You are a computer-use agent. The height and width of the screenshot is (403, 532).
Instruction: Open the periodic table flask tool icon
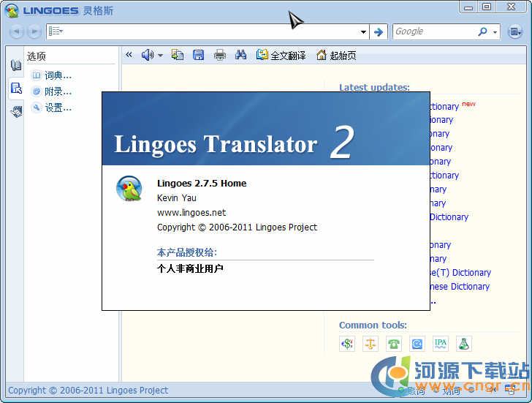tap(463, 343)
